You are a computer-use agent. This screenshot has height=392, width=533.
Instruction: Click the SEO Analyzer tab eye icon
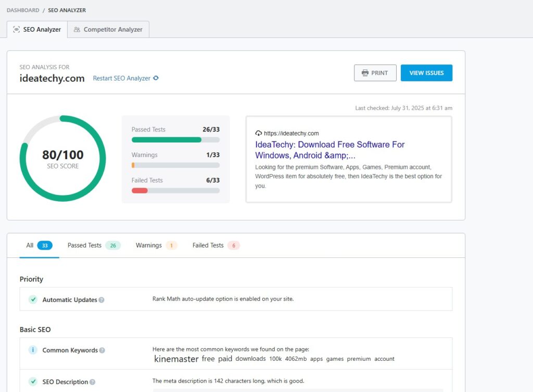[16, 30]
